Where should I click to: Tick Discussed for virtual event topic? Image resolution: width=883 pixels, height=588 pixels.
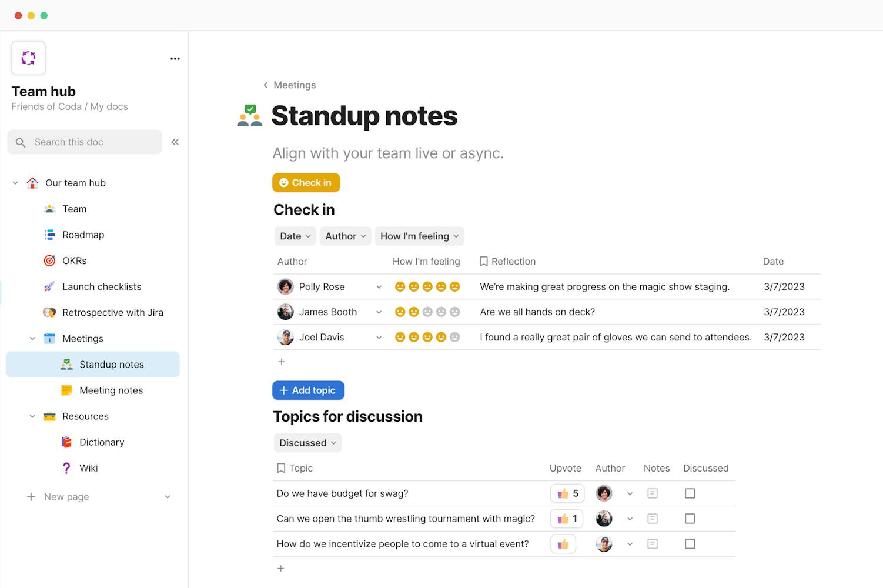690,544
